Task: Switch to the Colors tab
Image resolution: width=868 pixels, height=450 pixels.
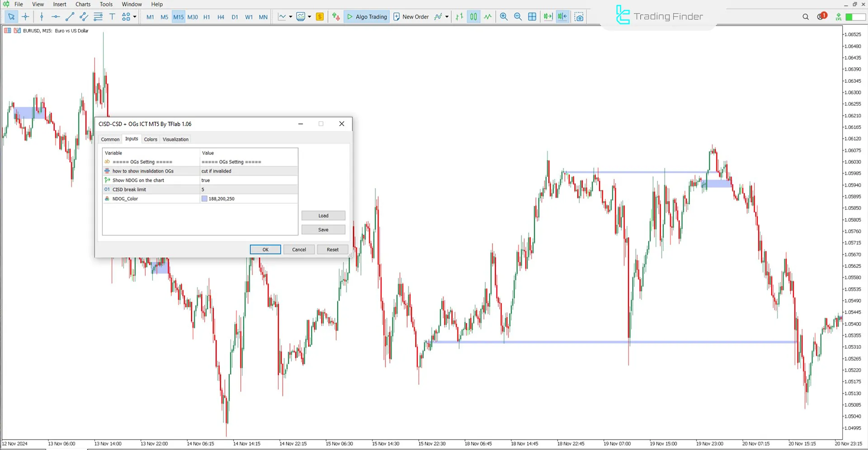Action: tap(151, 139)
